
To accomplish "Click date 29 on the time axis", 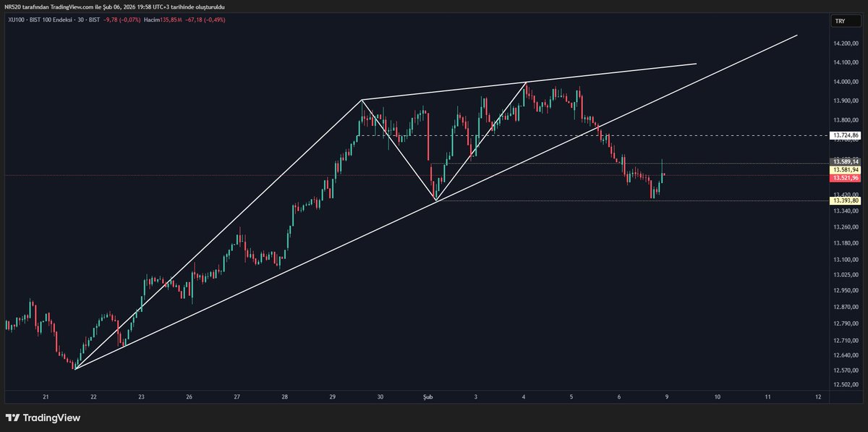I will 332,397.
